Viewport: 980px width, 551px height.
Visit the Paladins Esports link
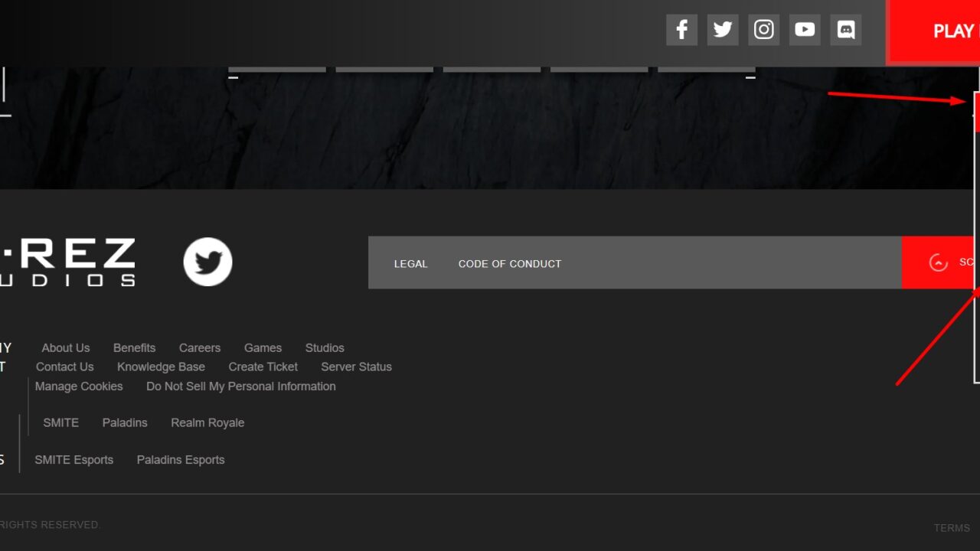(x=181, y=460)
